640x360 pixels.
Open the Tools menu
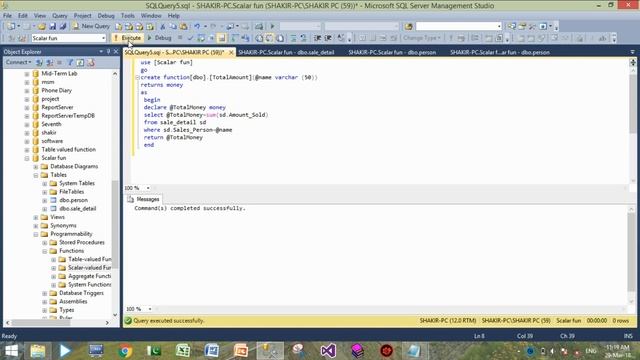(127, 16)
